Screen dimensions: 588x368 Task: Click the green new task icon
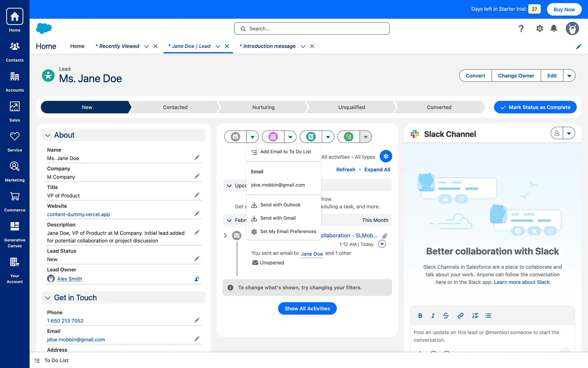[348, 137]
